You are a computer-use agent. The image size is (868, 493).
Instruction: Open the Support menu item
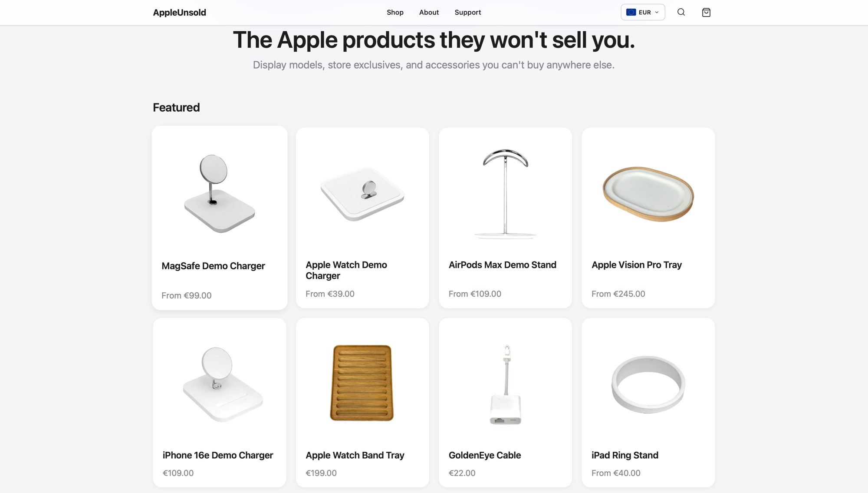click(x=467, y=12)
